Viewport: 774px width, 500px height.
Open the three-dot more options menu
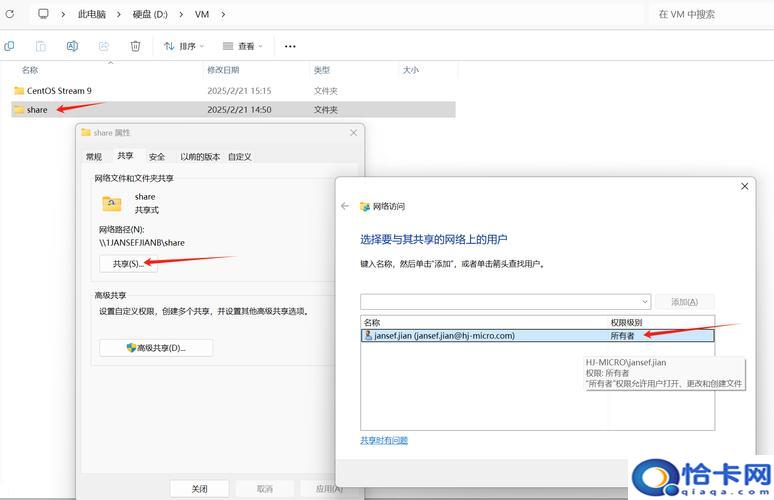coord(290,46)
